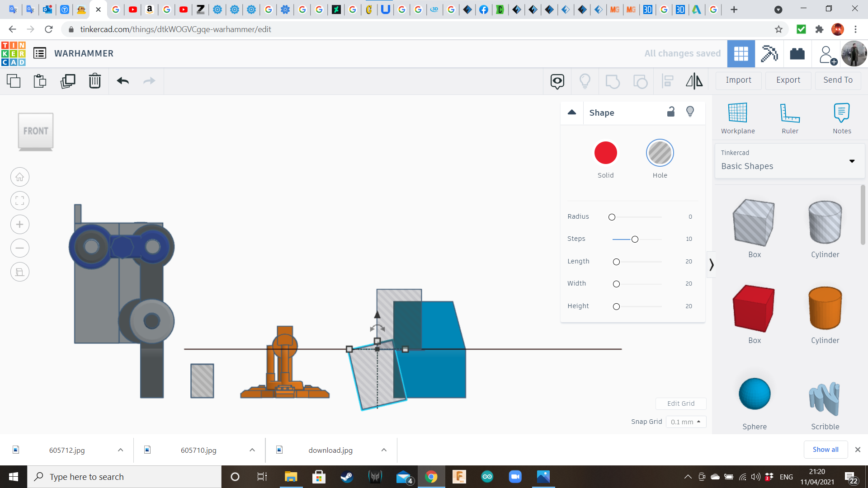Click Fit all in view icon

[x=20, y=201]
